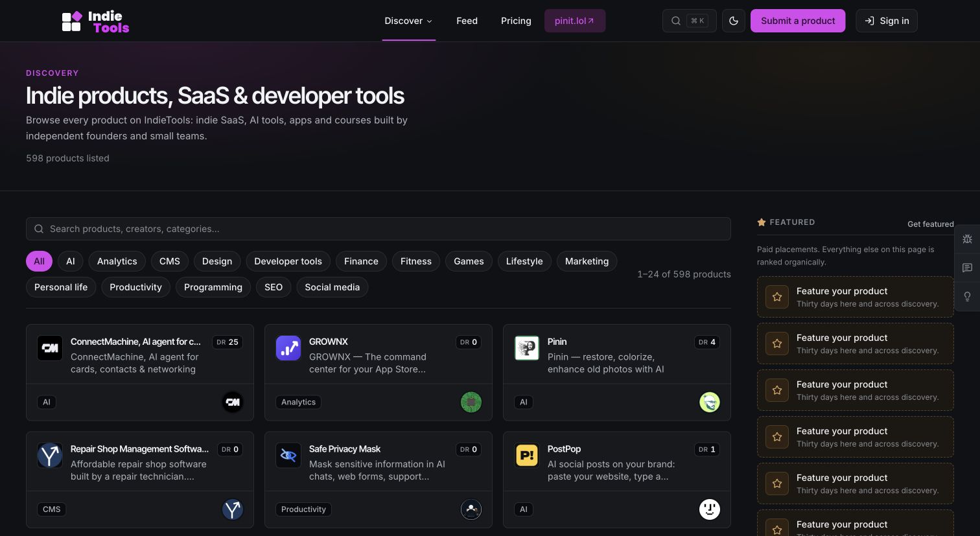
Task: Click the DR 25 badge on ConnectMachine
Action: pyautogui.click(x=227, y=342)
